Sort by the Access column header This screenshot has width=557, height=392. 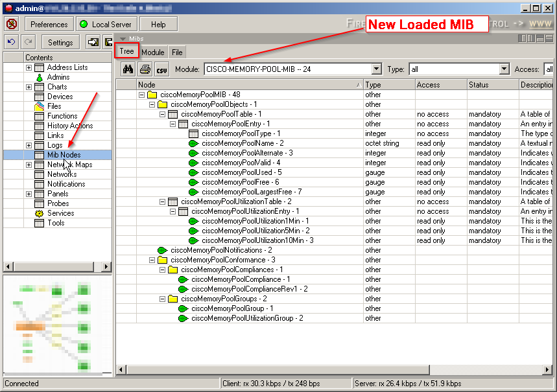tap(441, 84)
